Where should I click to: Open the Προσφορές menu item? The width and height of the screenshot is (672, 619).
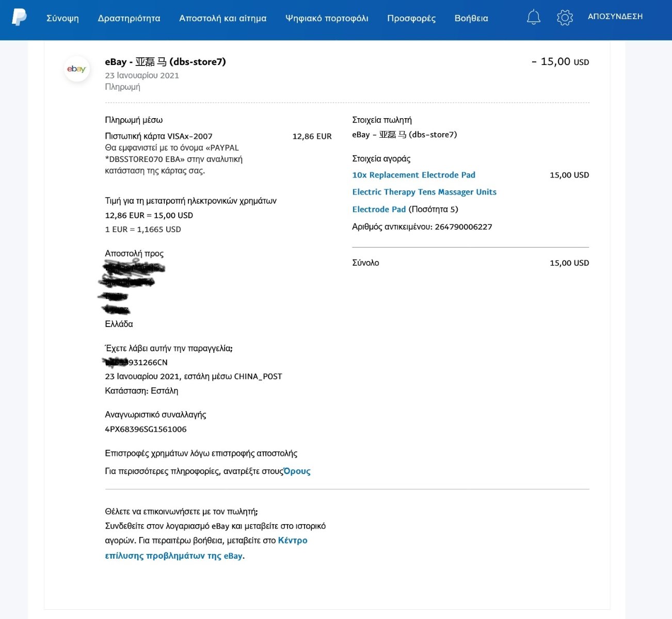[x=411, y=18]
